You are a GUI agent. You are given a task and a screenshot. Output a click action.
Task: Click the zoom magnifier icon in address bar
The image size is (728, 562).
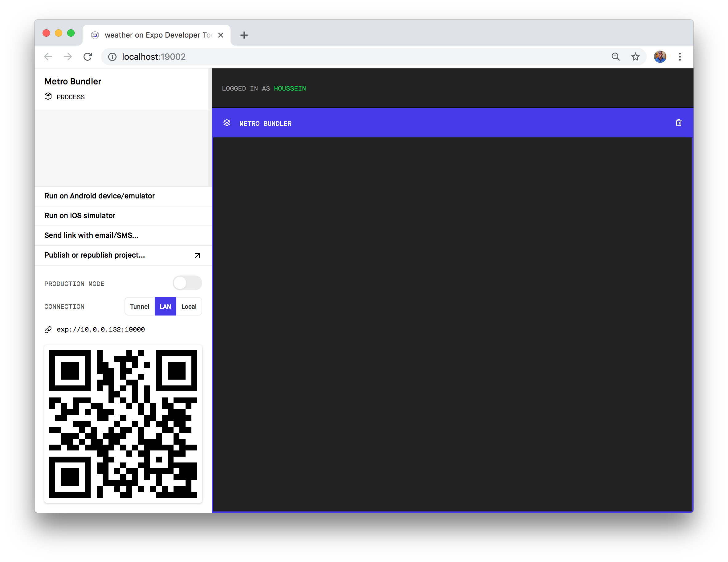click(615, 57)
